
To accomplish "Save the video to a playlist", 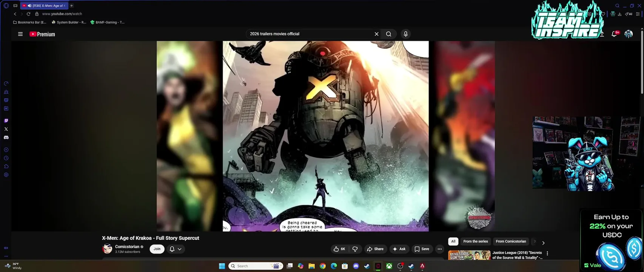I will point(422,249).
